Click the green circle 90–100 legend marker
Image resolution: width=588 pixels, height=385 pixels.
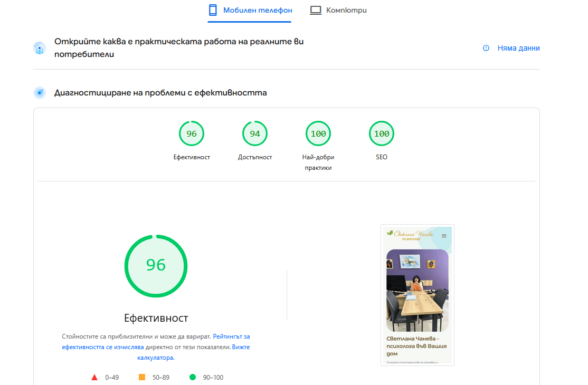click(x=193, y=377)
